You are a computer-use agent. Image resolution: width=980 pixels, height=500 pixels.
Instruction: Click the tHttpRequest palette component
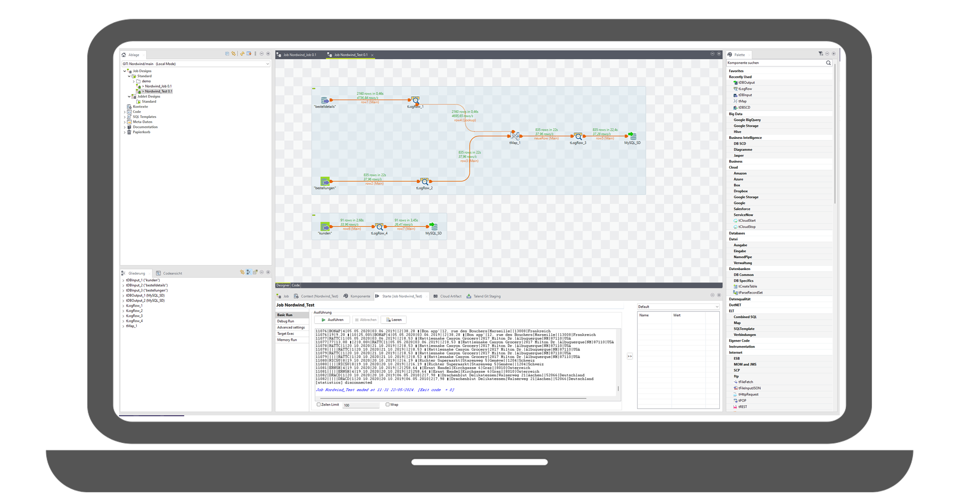click(x=746, y=394)
